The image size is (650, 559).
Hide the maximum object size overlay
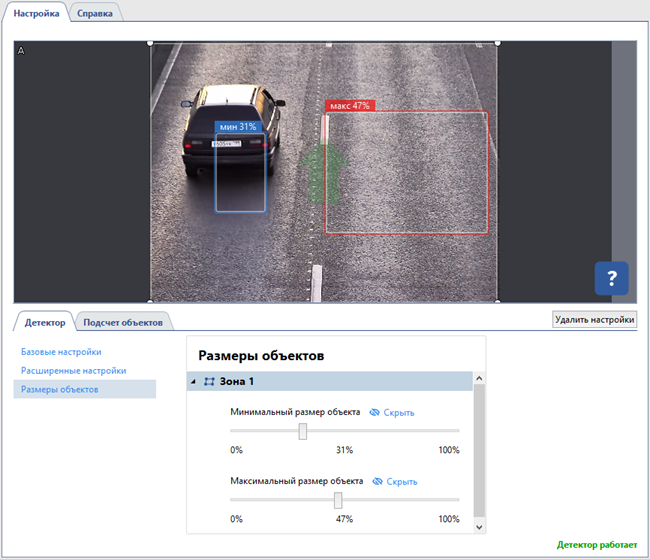[x=402, y=481]
